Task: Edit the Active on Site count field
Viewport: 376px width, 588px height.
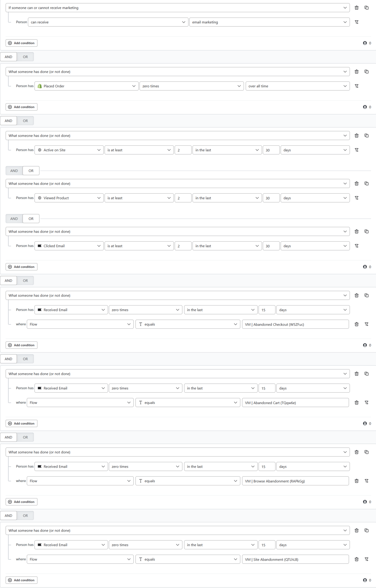Action: [x=183, y=150]
